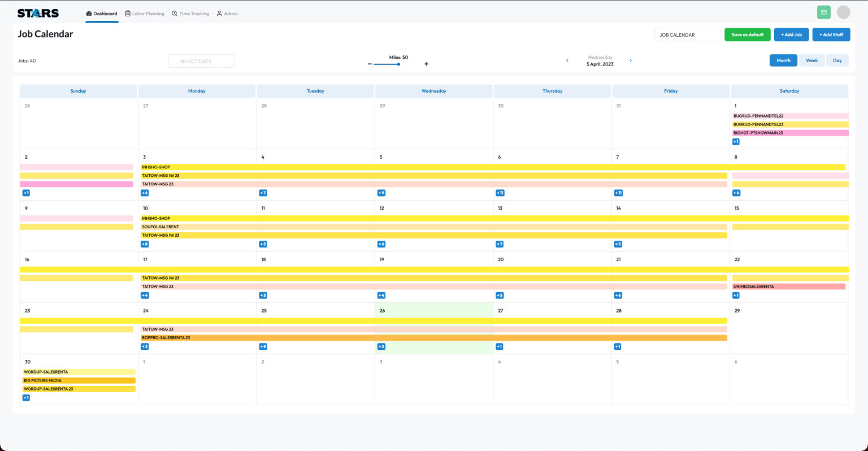Advance to next date with right chevron
The height and width of the screenshot is (451, 868).
coord(631,60)
